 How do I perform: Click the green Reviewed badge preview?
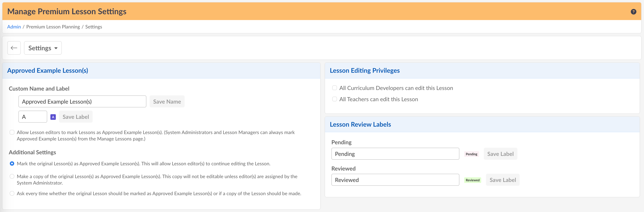point(472,180)
